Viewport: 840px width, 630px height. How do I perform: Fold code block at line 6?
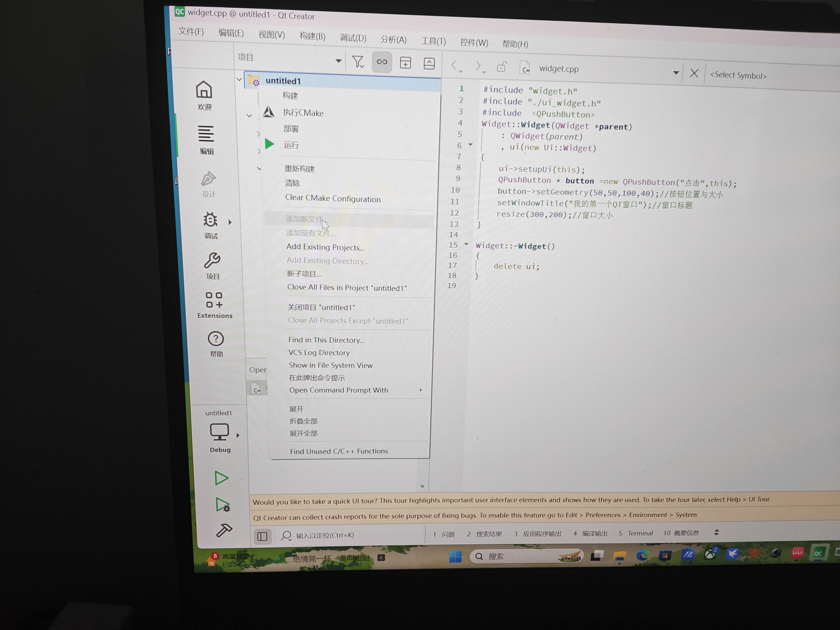pos(470,145)
